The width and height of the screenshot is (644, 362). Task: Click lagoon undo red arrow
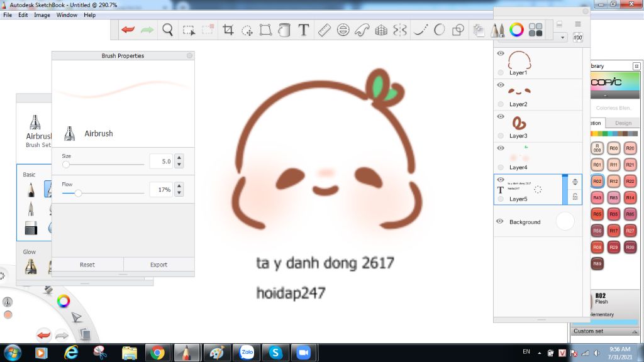pos(43,335)
